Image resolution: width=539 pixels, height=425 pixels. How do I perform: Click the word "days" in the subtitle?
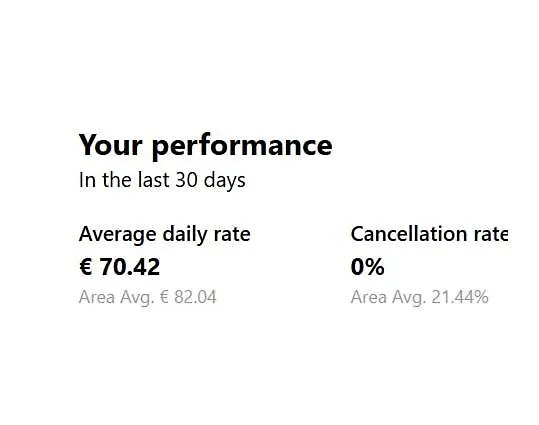(x=224, y=181)
